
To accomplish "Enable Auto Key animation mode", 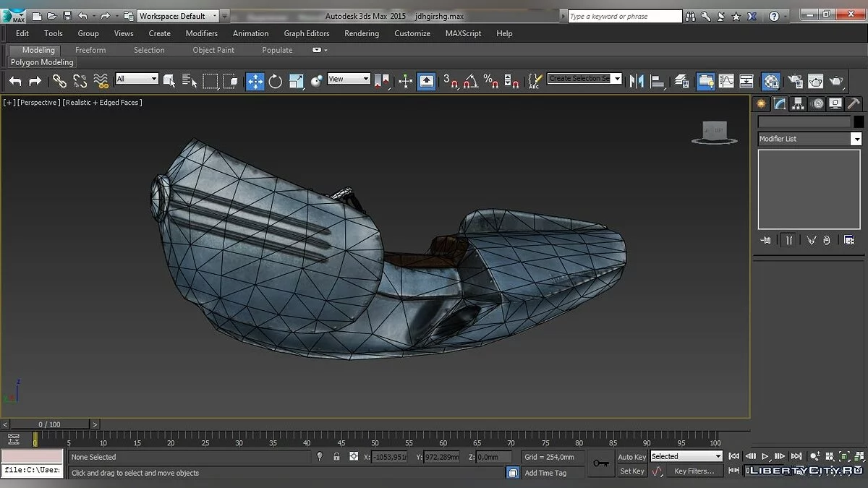I will tap(631, 456).
